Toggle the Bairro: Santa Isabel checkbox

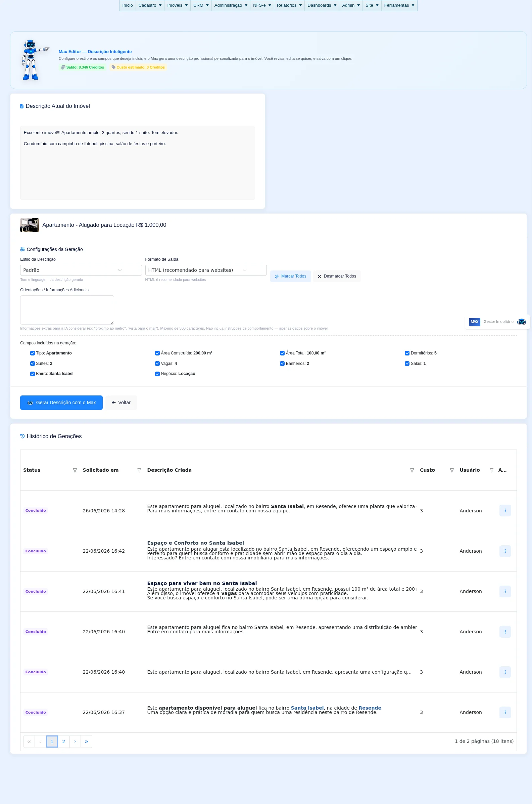click(x=32, y=374)
